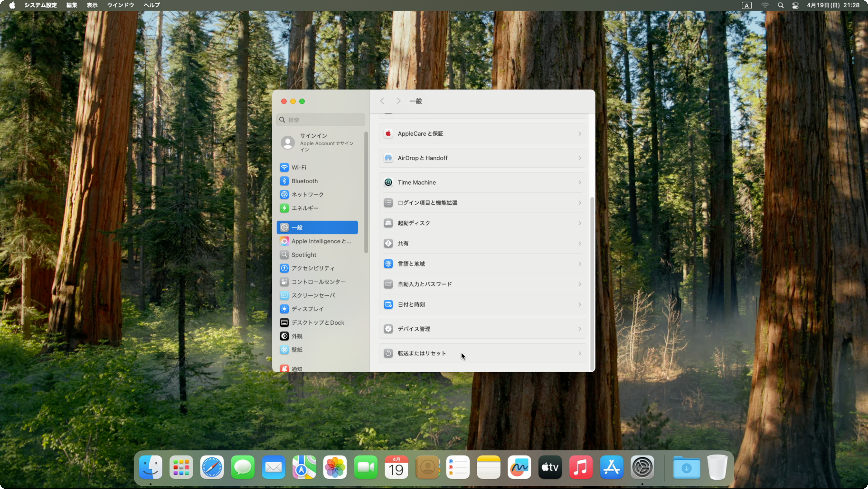Open the システム設定 menu

click(x=40, y=5)
